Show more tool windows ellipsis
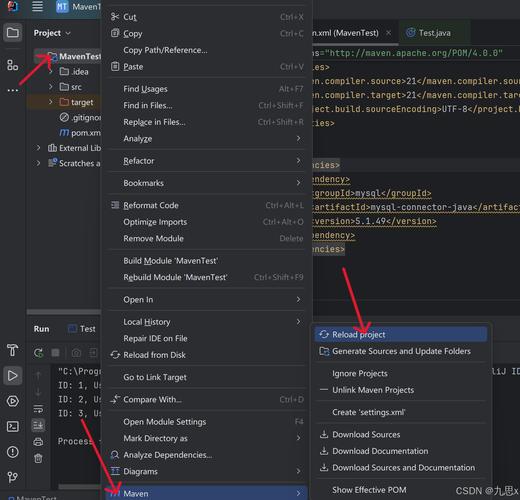 [x=13, y=90]
